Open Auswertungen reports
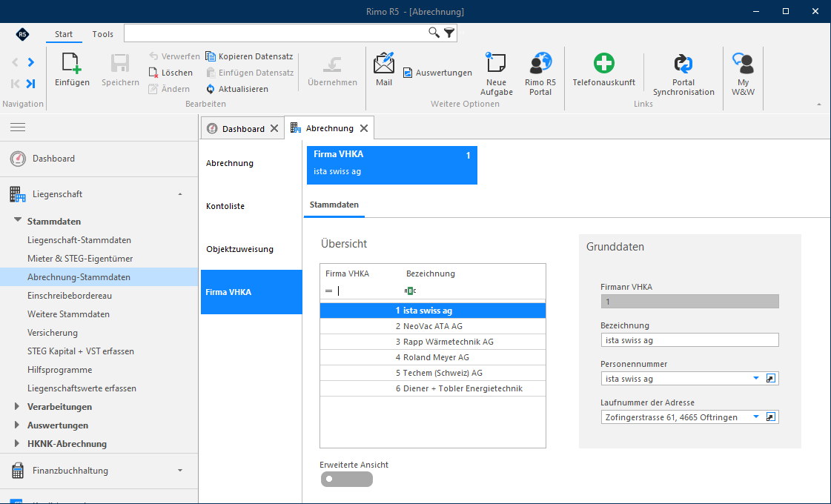The height and width of the screenshot is (504, 831). point(437,73)
